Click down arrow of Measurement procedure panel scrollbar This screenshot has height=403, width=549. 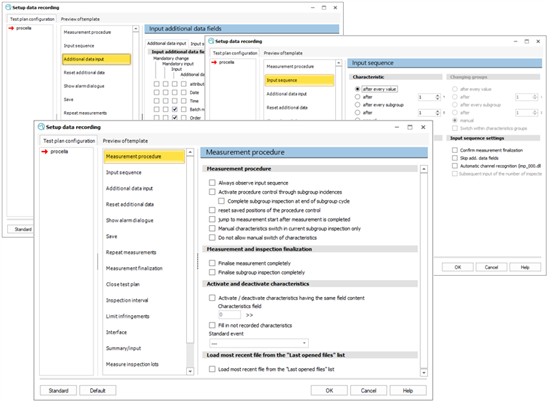tap(424, 373)
